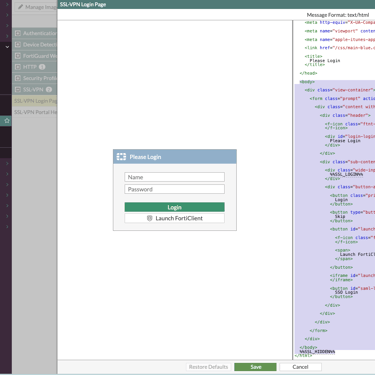Click the SSL-VPN count badge
375x375 pixels.
click(x=49, y=90)
